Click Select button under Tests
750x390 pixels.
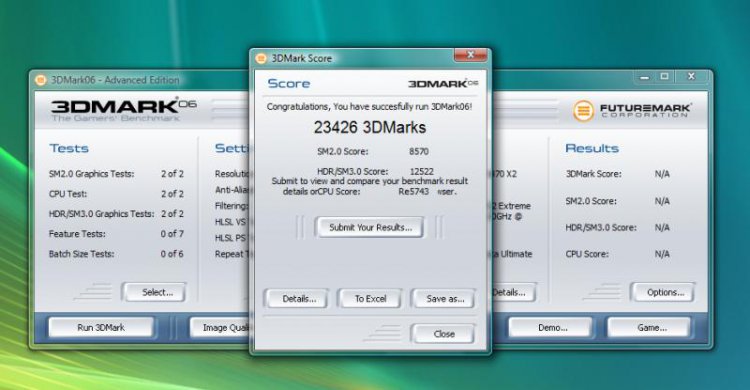point(154,292)
